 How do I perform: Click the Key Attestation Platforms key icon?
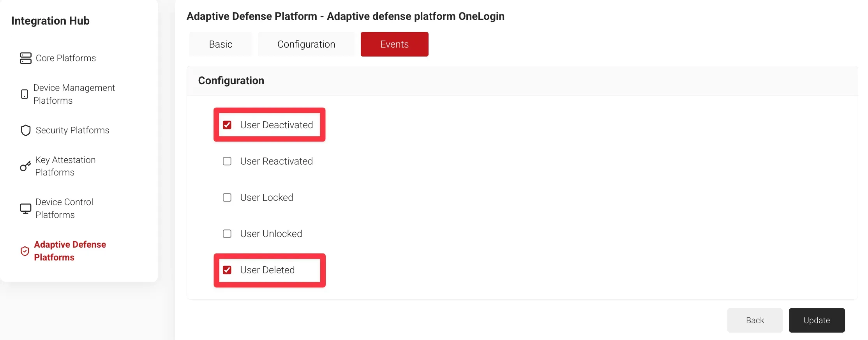point(25,166)
